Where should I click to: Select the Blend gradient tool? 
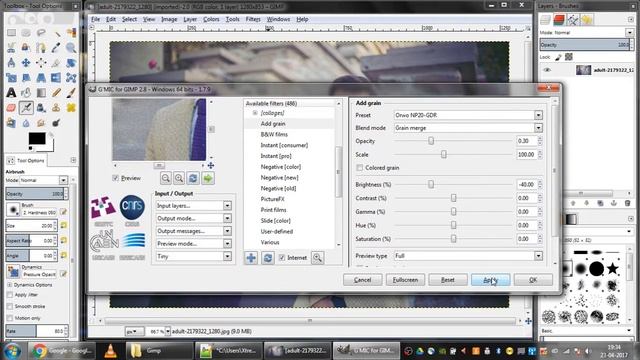coord(41,93)
